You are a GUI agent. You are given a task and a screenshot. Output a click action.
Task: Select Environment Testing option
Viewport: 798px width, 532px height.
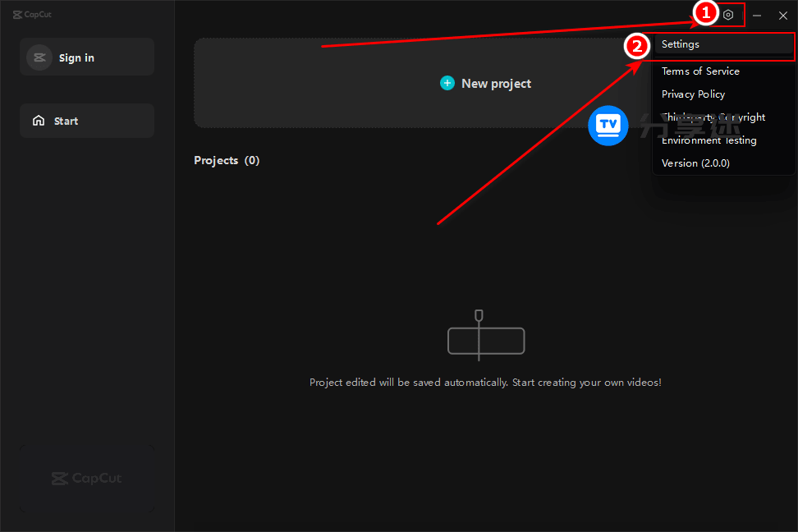click(x=709, y=140)
